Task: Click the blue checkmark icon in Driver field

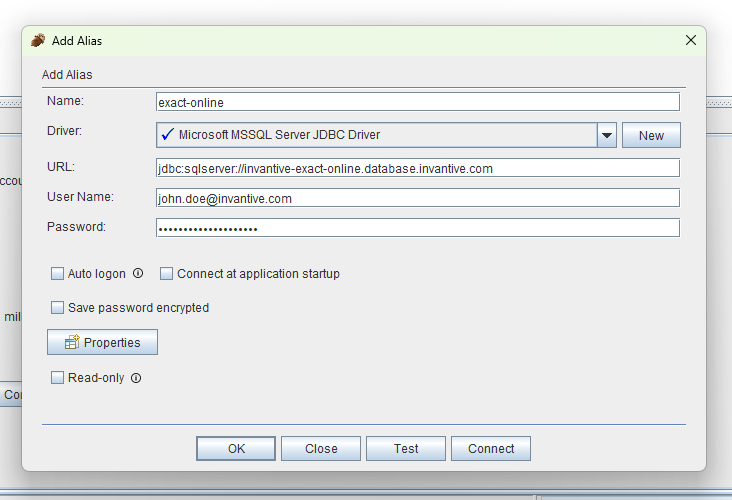Action: [167, 135]
